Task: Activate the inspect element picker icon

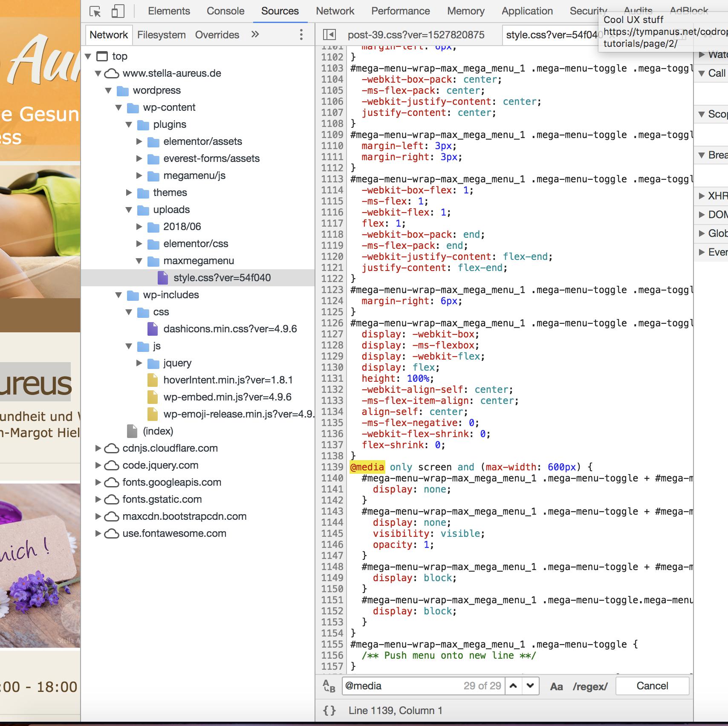Action: (95, 12)
